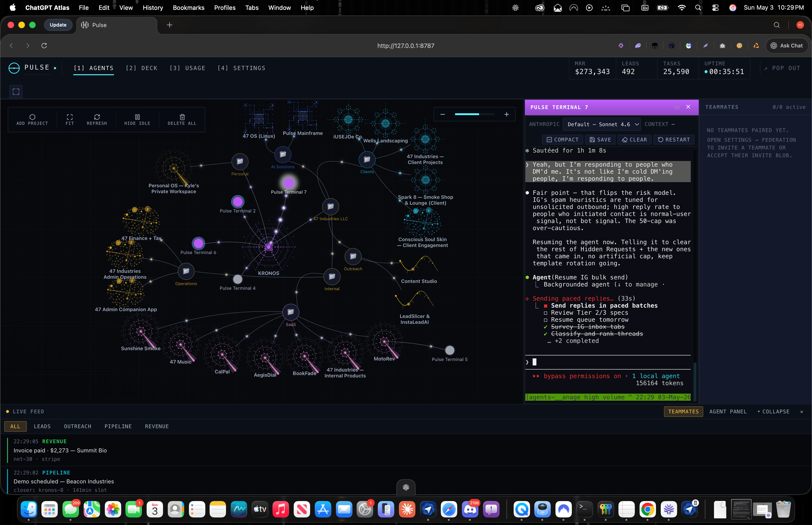
Task: Select the Pulse Terminal 4 node
Action: pos(238,279)
